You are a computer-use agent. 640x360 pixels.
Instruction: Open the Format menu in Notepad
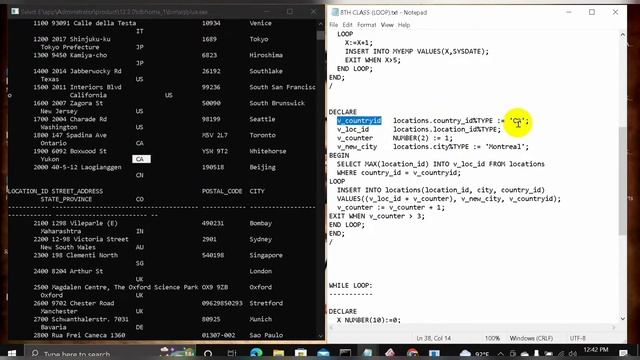pos(367,25)
